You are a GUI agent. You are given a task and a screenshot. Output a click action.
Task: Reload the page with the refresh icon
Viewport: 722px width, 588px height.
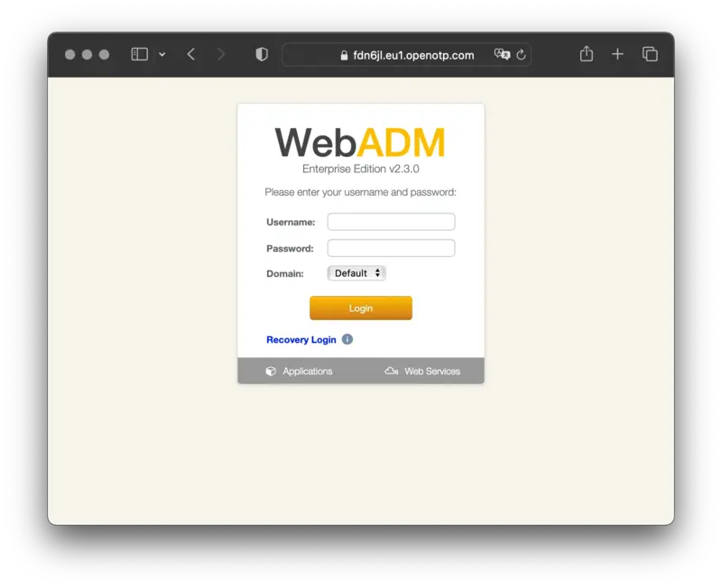[522, 55]
